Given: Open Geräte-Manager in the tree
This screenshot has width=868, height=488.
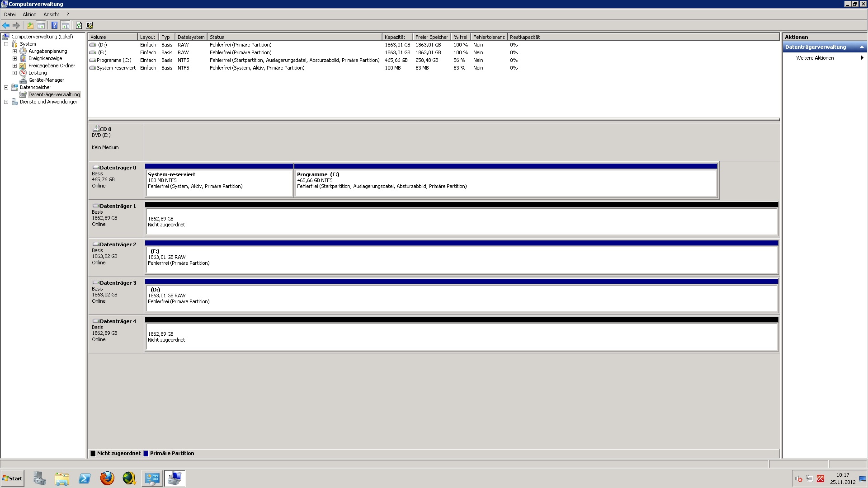Looking at the screenshot, I should 46,80.
